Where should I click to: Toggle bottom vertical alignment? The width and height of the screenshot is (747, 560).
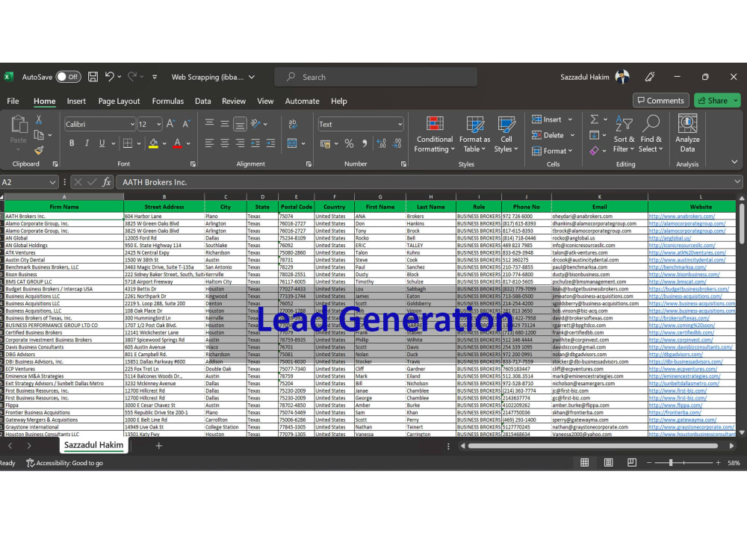click(240, 124)
